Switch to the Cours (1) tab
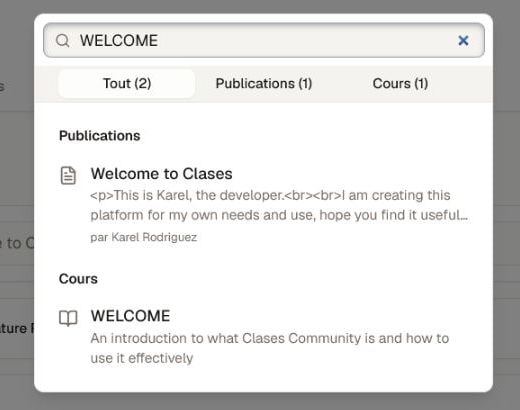 [400, 83]
